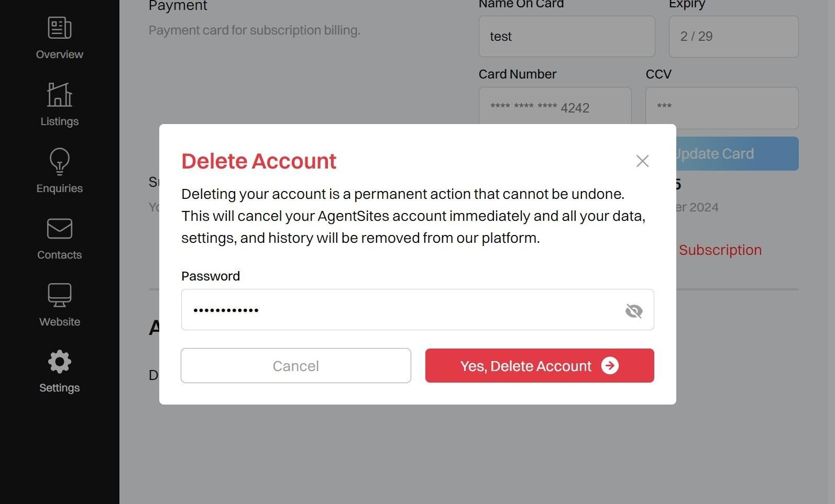Select the Overview label in sidebar
835x504 pixels.
pos(60,54)
